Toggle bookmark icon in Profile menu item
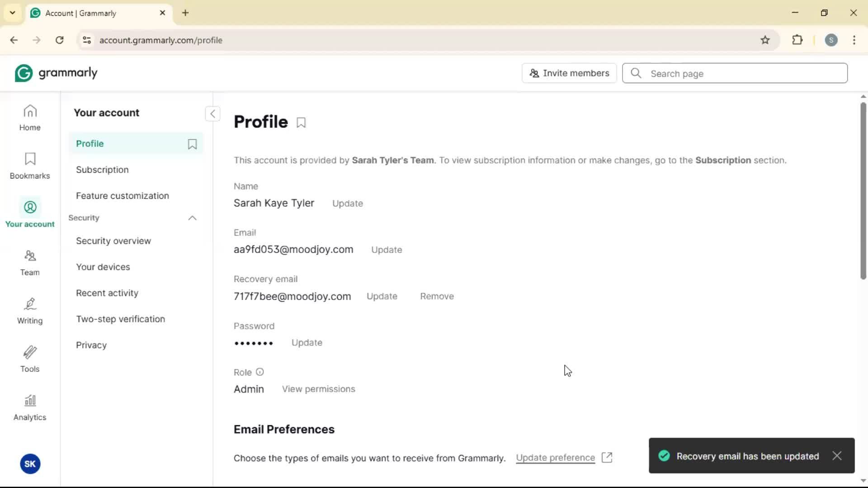 [192, 144]
